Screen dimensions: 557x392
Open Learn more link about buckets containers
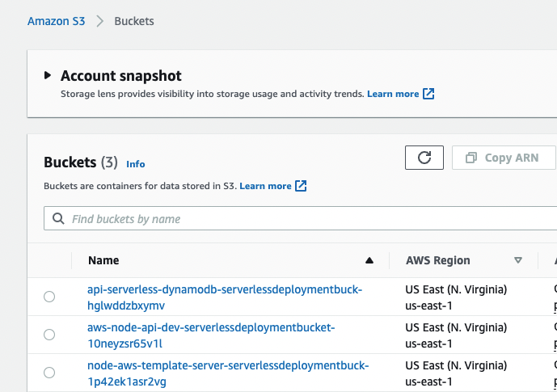pyautogui.click(x=265, y=186)
